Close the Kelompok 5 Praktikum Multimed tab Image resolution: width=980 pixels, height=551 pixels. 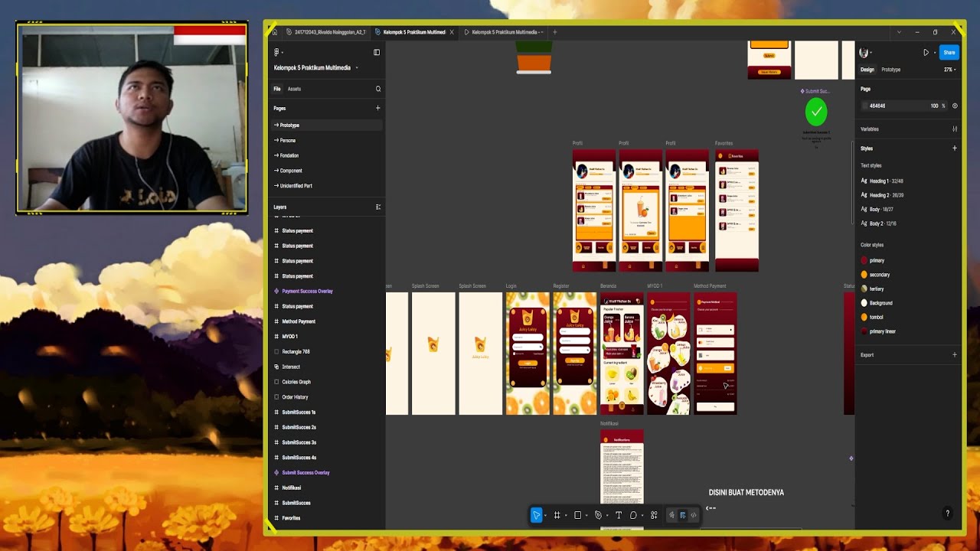coord(452,32)
